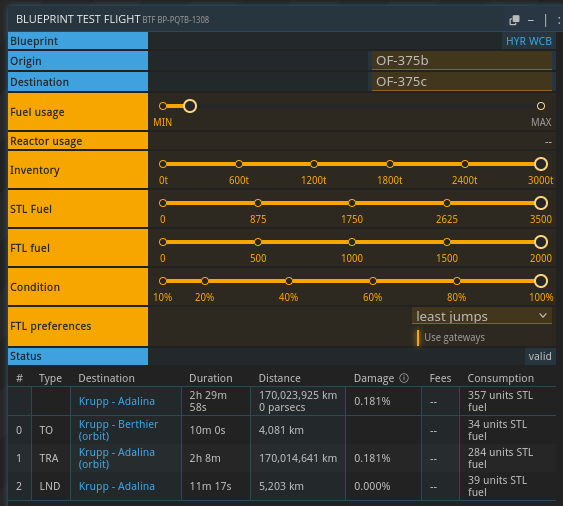The width and height of the screenshot is (563, 506).
Task: Set Inventory slider to 1200t
Action: click(x=314, y=164)
